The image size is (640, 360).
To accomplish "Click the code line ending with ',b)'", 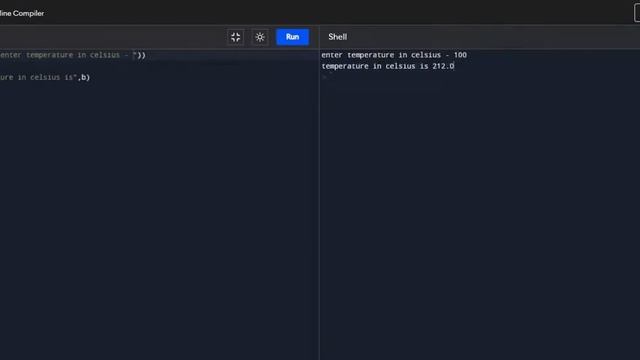I will click(45, 77).
